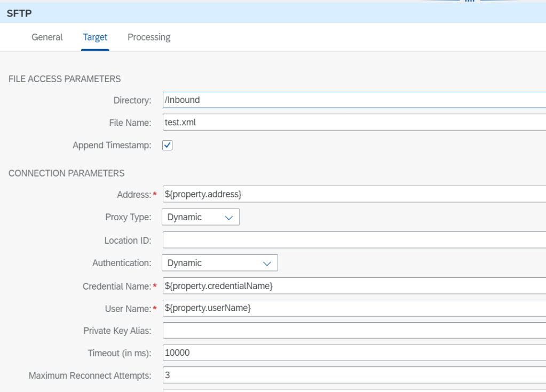Image resolution: width=546 pixels, height=392 pixels.
Task: Click the chart icon at the top edge
Action: coord(469,2)
